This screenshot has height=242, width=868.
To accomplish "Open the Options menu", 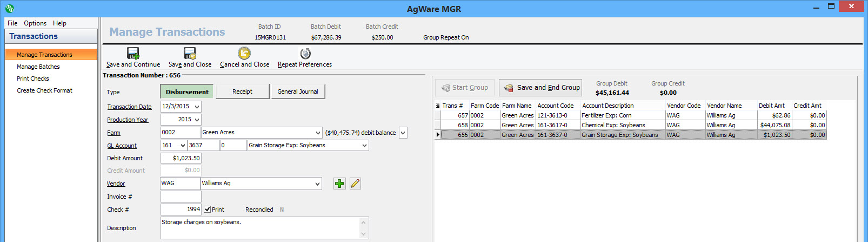I will (35, 23).
